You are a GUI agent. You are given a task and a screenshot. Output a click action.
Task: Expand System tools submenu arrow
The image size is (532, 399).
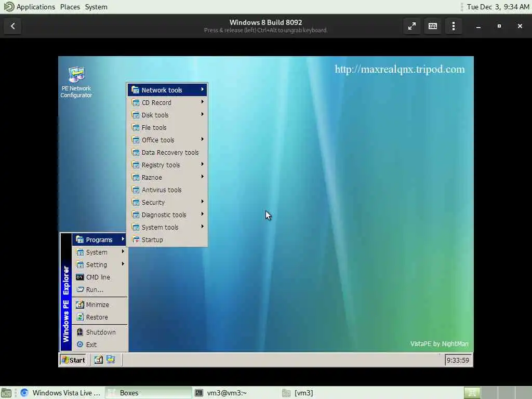202,227
